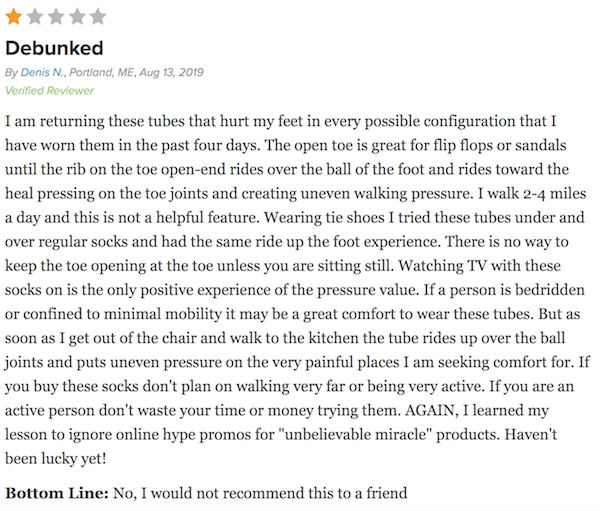
Task: Click the would not recommend statement
Action: click(x=260, y=493)
